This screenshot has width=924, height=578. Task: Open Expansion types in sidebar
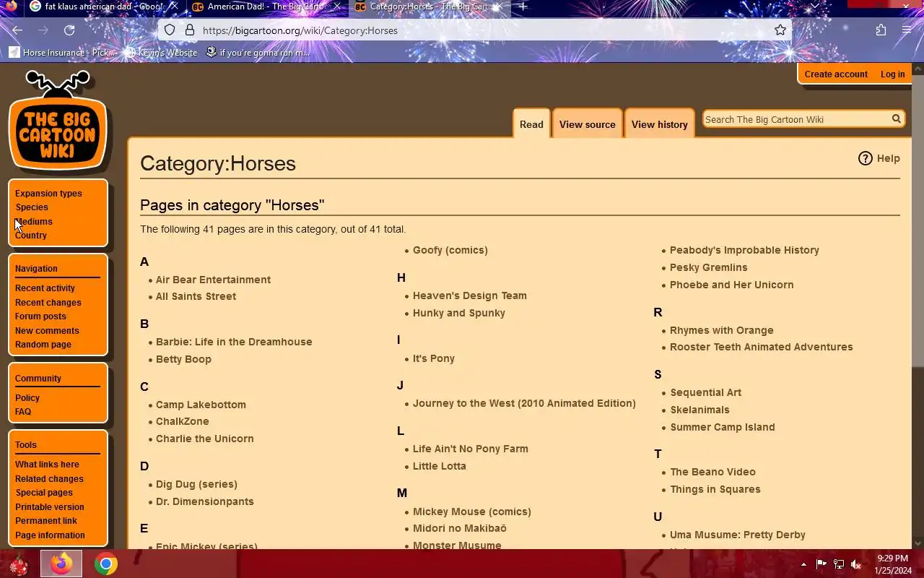(x=48, y=194)
